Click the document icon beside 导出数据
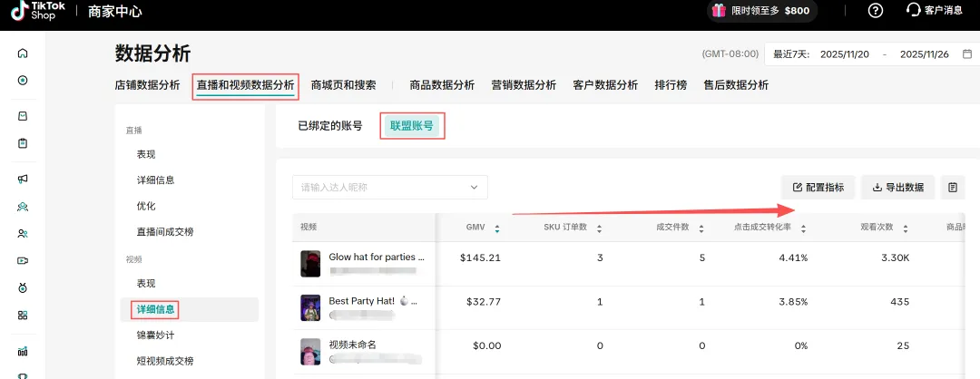 click(x=952, y=188)
